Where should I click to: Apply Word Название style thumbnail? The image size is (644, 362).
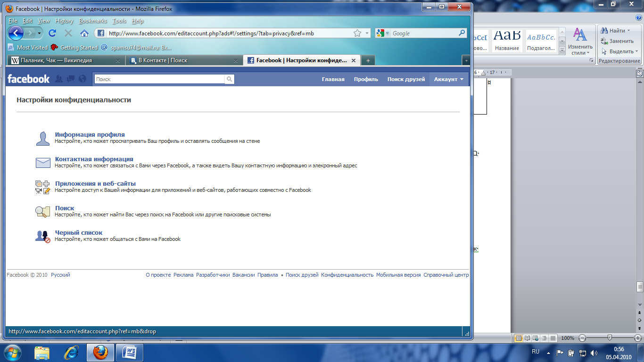(507, 41)
